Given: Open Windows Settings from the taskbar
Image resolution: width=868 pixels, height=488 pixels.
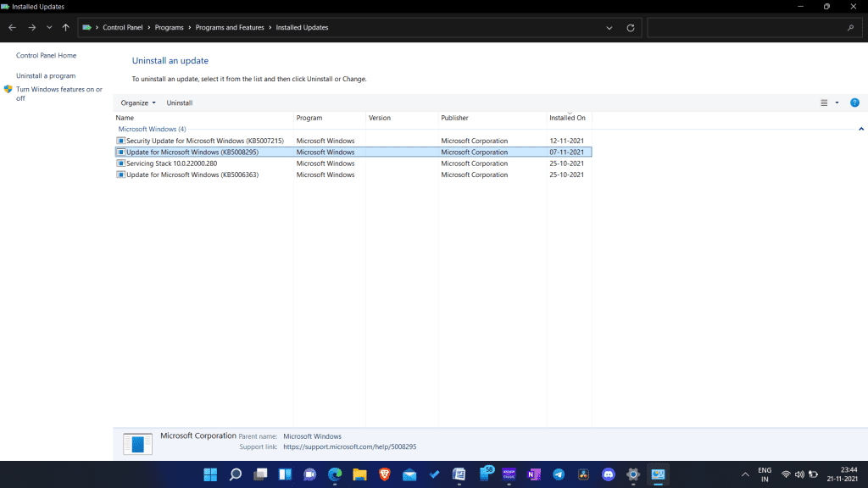Looking at the screenshot, I should pos(632,474).
